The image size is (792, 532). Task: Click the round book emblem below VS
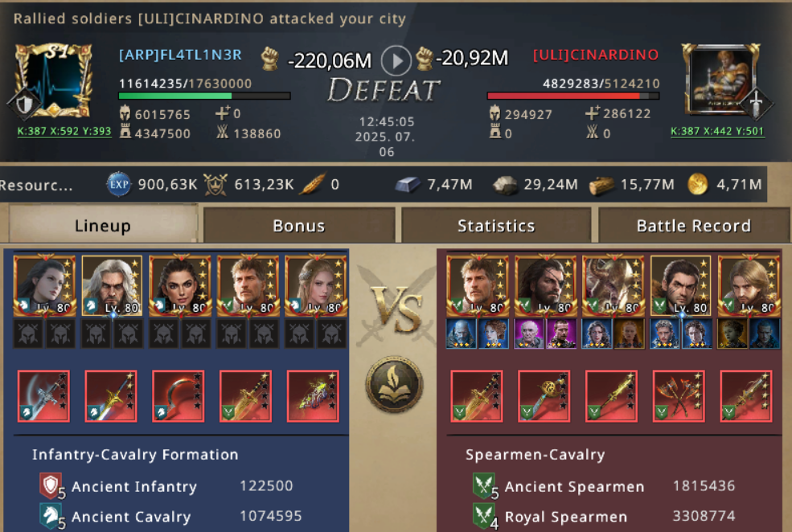coord(395,385)
